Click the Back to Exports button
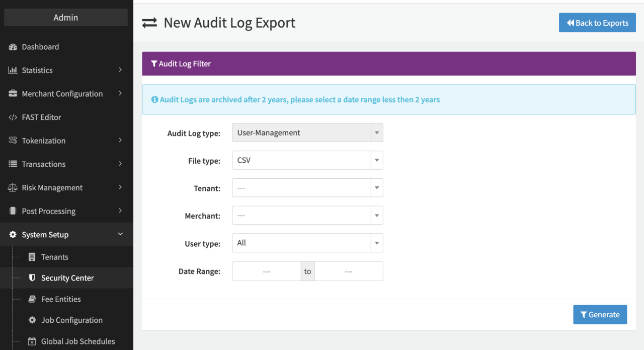 tap(597, 23)
